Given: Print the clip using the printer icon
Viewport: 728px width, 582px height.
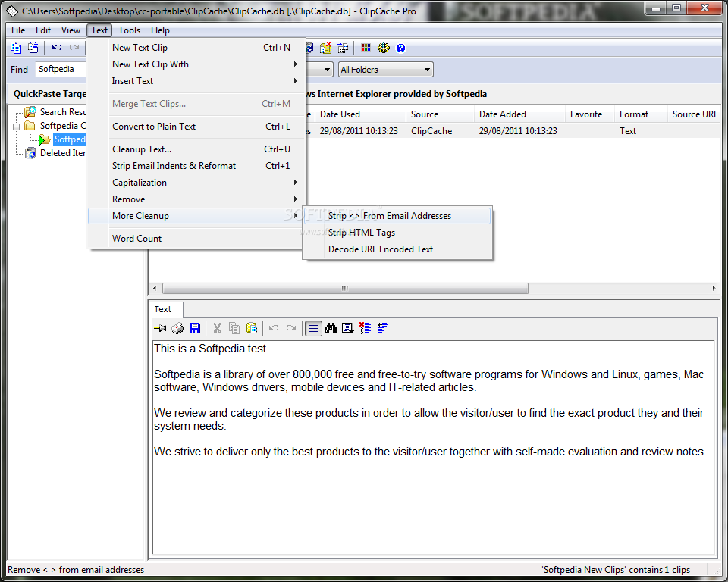Looking at the screenshot, I should [x=177, y=328].
